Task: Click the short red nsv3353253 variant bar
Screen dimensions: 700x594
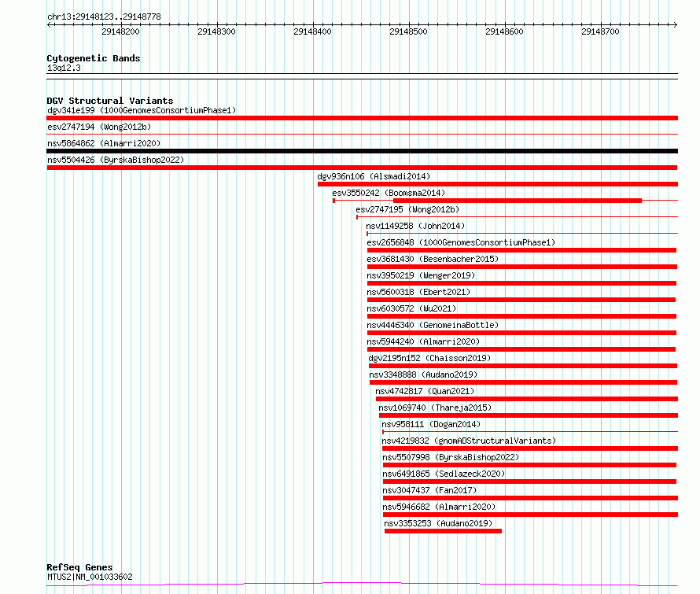Action: coord(443,531)
